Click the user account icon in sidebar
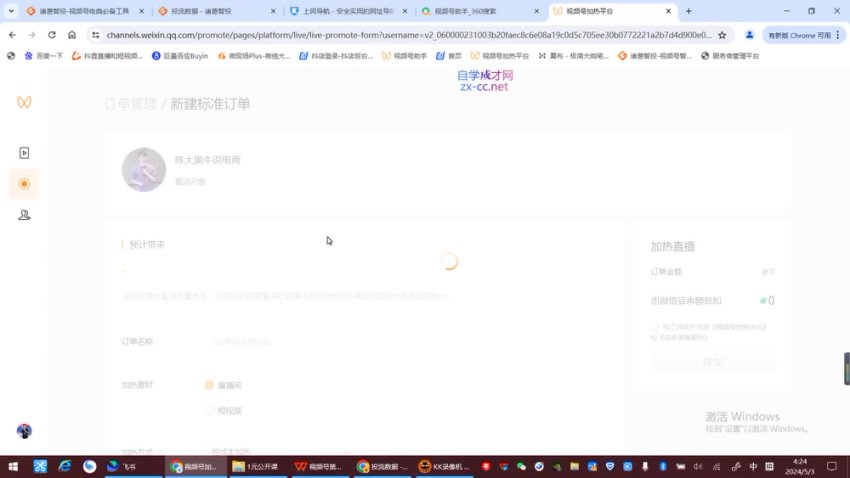Image resolution: width=850 pixels, height=478 pixels. [24, 215]
